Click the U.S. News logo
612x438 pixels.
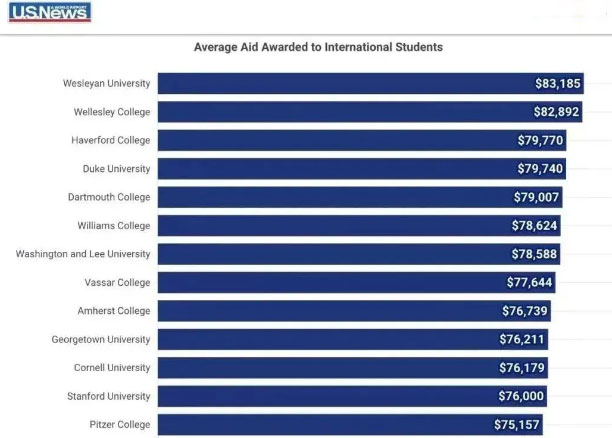pos(49,13)
